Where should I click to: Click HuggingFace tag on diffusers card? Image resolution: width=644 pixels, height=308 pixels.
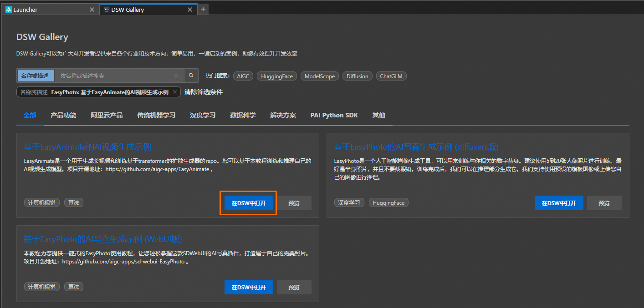pyautogui.click(x=388, y=202)
